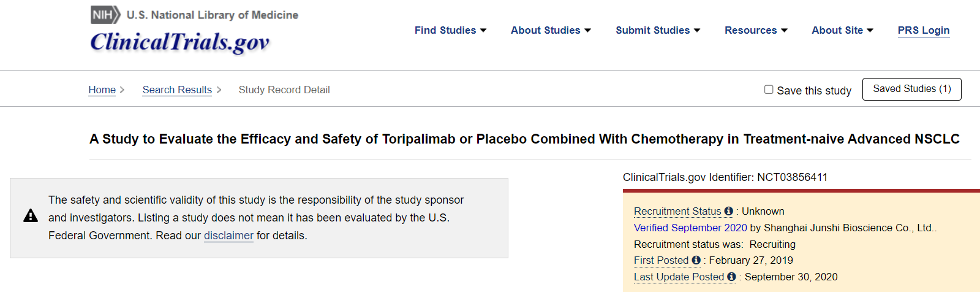Open the disclaimer link
The image size is (980, 292).
[228, 236]
